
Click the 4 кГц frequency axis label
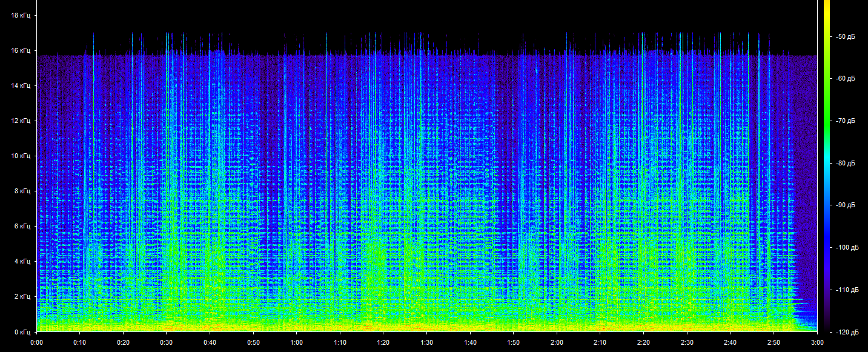pos(22,262)
